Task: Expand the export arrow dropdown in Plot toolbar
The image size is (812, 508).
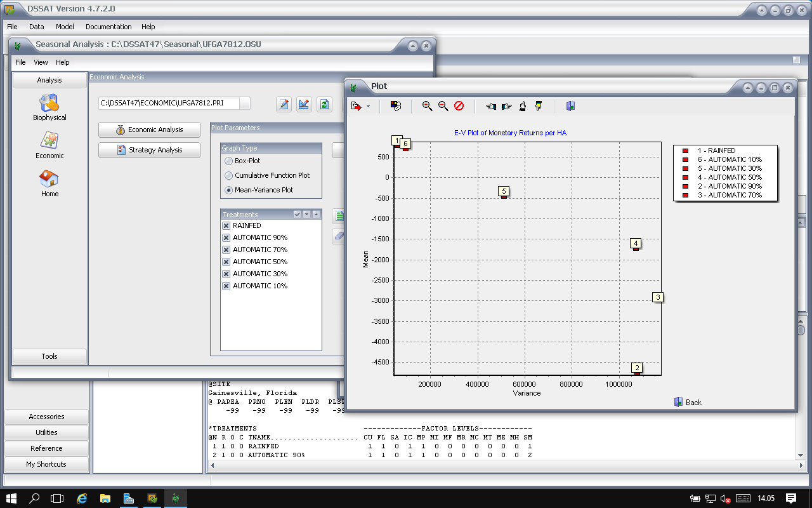Action: [368, 107]
